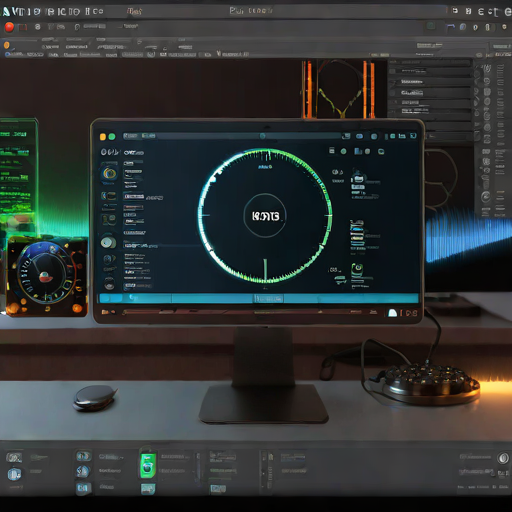This screenshot has height=512, width=512.
Task: Click the cyan progress bar at monitor's bottom
Action: click(x=259, y=298)
